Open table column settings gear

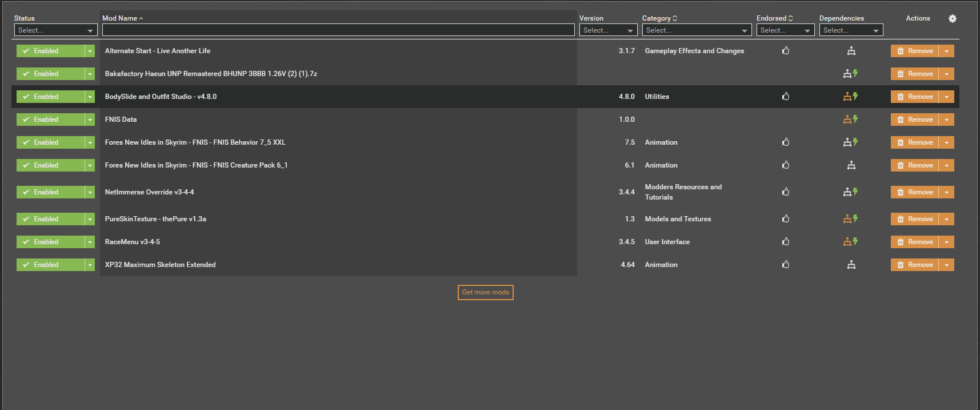coord(952,18)
